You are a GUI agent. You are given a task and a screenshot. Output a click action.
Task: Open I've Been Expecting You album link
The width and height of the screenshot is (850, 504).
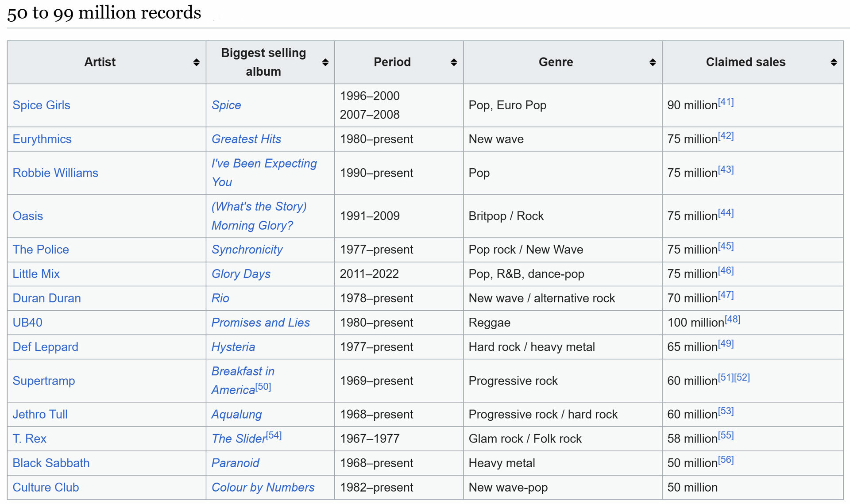click(x=264, y=173)
